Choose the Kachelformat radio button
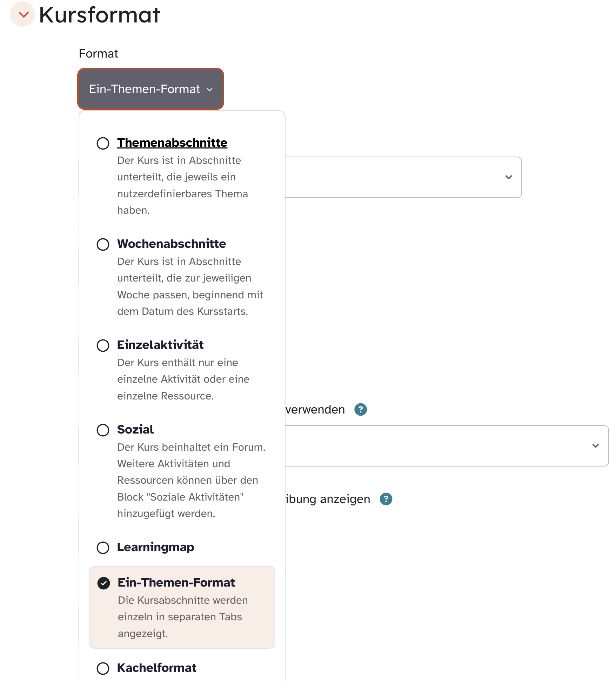Screen dimensions: 616x681 coord(103,668)
